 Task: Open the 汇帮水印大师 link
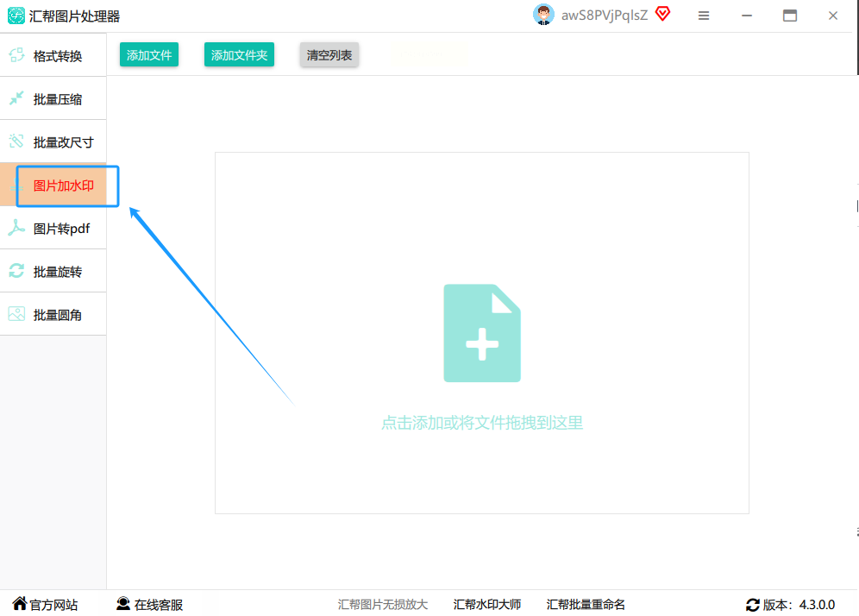(x=487, y=605)
